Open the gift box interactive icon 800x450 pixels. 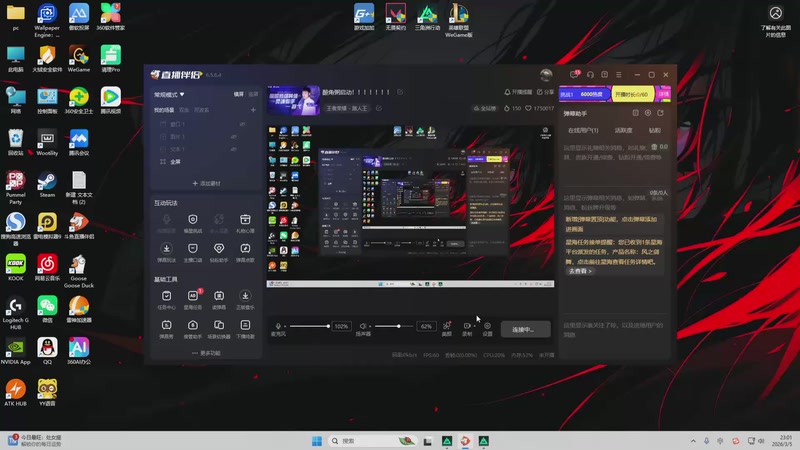point(245,219)
